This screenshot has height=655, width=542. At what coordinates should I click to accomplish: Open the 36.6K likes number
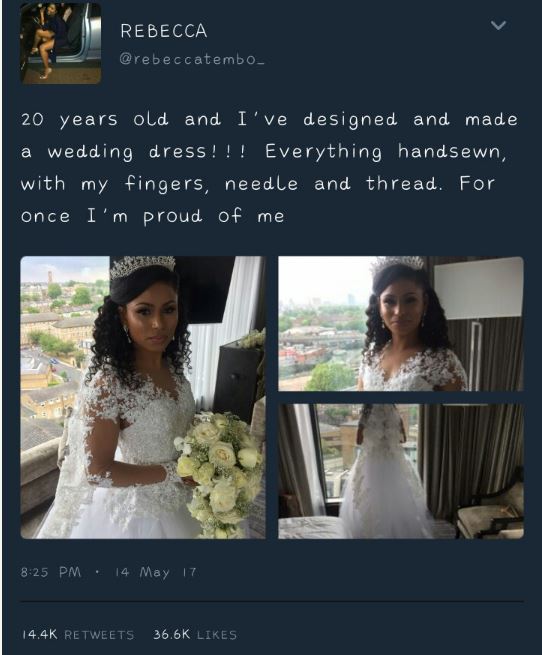point(171,635)
